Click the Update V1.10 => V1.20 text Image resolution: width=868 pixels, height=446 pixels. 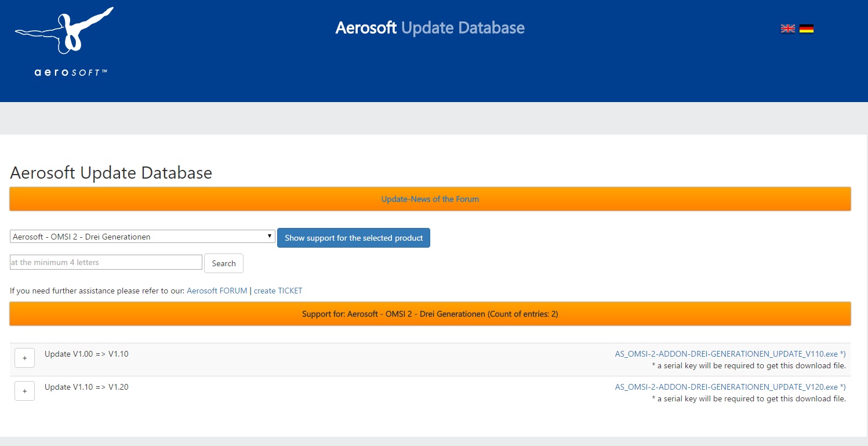click(x=86, y=387)
